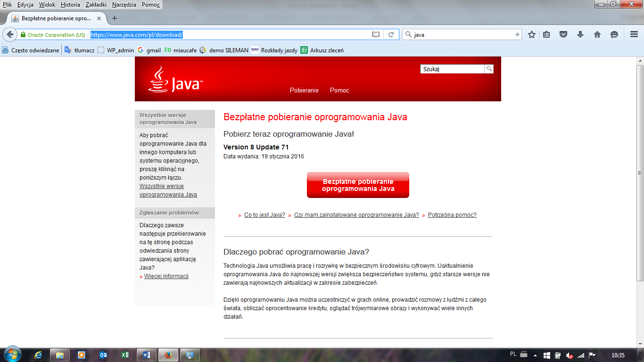This screenshot has width=644, height=362.
Task: Show hidden tray icons arrow
Action: click(536, 355)
